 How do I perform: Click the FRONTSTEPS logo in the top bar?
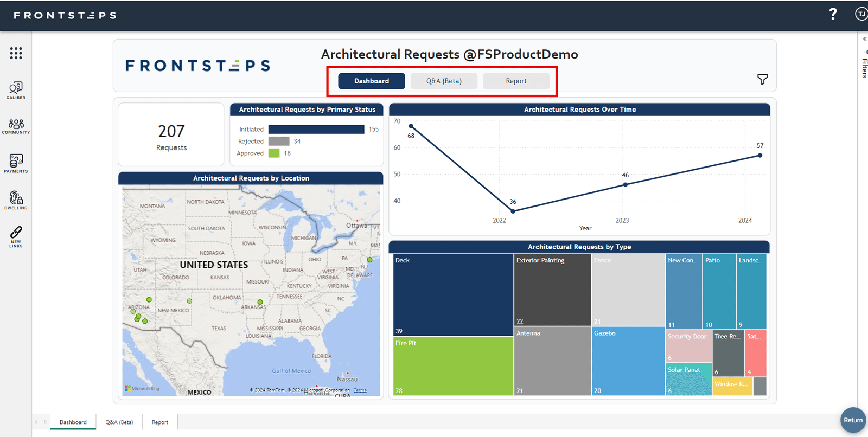(x=65, y=15)
